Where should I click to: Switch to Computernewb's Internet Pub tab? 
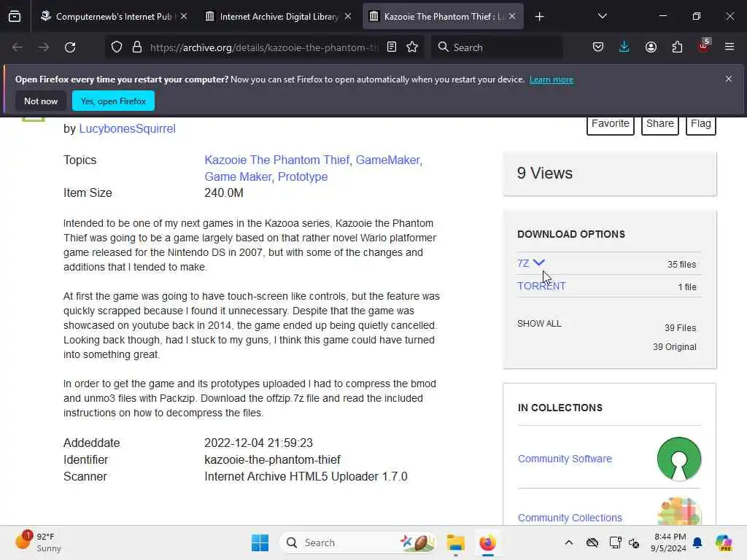115,17
